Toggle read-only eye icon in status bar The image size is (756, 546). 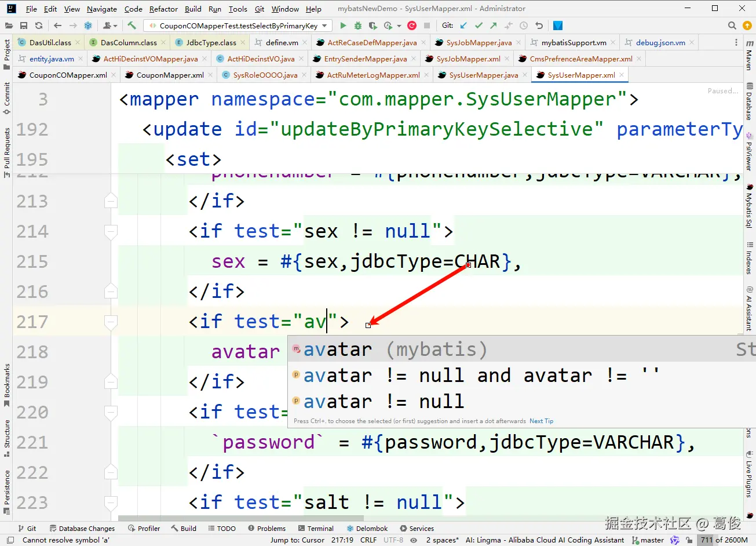coord(414,540)
